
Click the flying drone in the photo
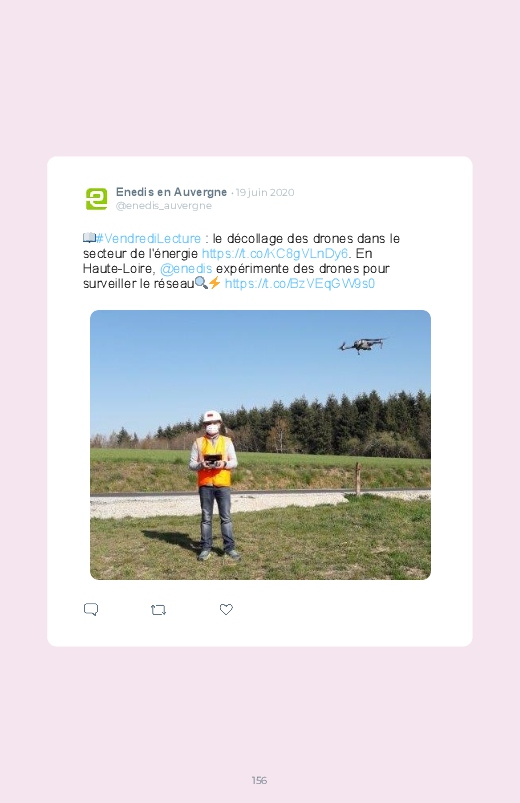362,345
